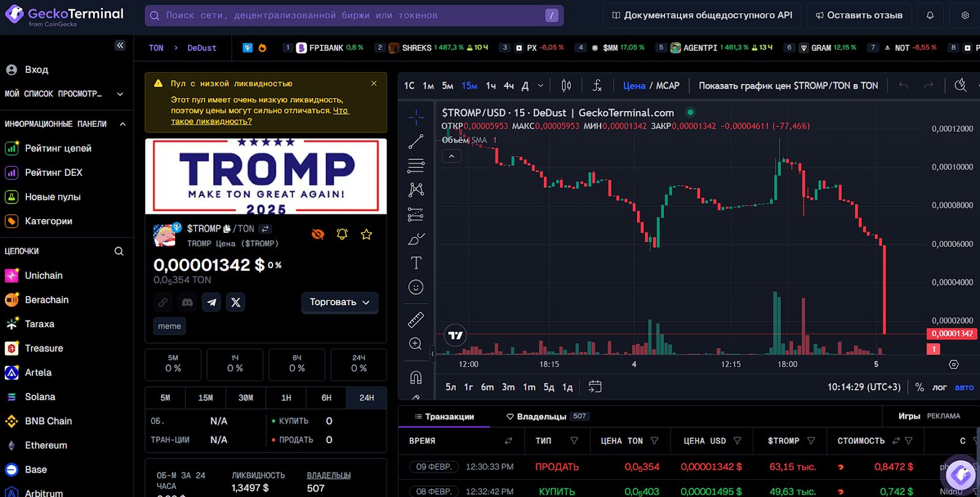Swap the $TROMP/TON pair order
This screenshot has height=497, width=980.
click(x=265, y=229)
